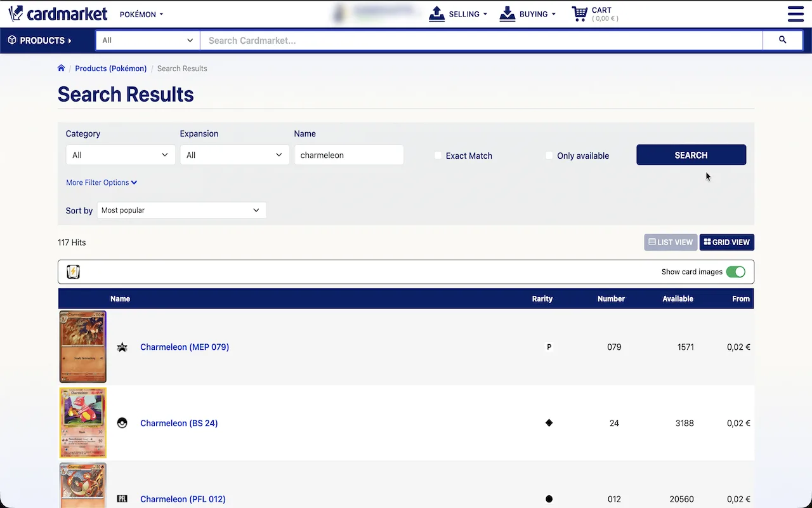Click the Charmeleon MEP 079 card thumbnail

[83, 347]
